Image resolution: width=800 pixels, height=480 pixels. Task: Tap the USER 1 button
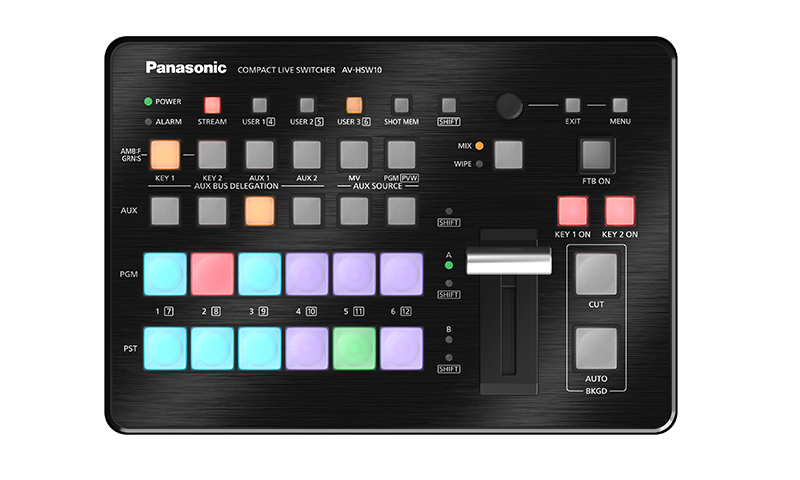(x=260, y=105)
